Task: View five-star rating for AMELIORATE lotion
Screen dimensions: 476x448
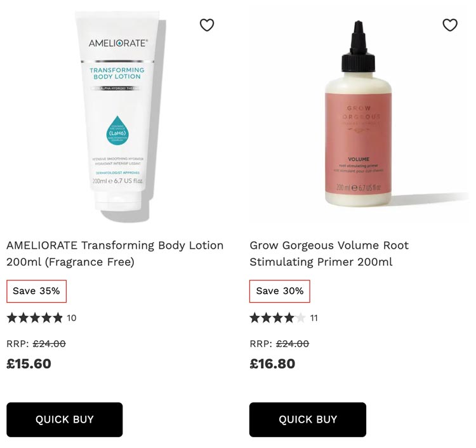Action: coord(35,318)
